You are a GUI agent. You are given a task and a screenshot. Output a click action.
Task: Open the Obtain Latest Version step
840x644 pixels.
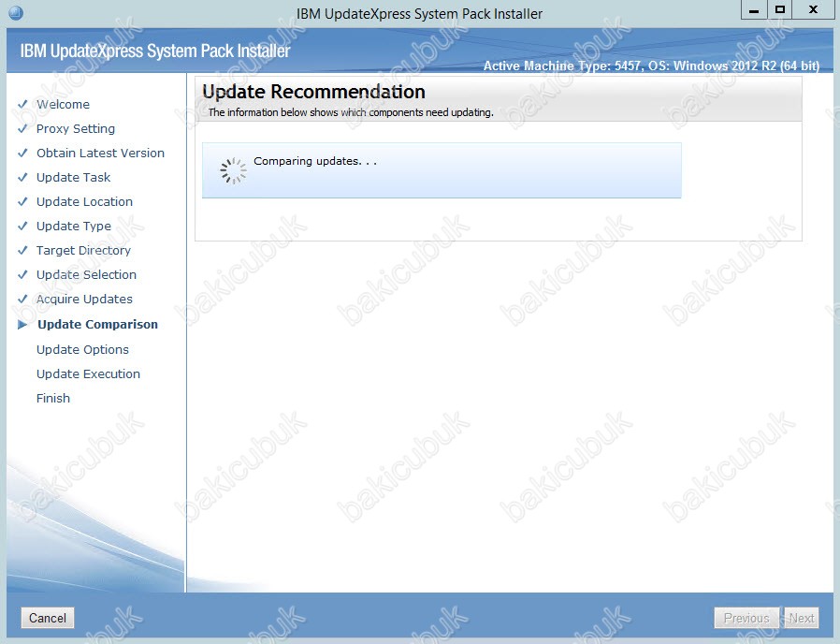[x=100, y=153]
